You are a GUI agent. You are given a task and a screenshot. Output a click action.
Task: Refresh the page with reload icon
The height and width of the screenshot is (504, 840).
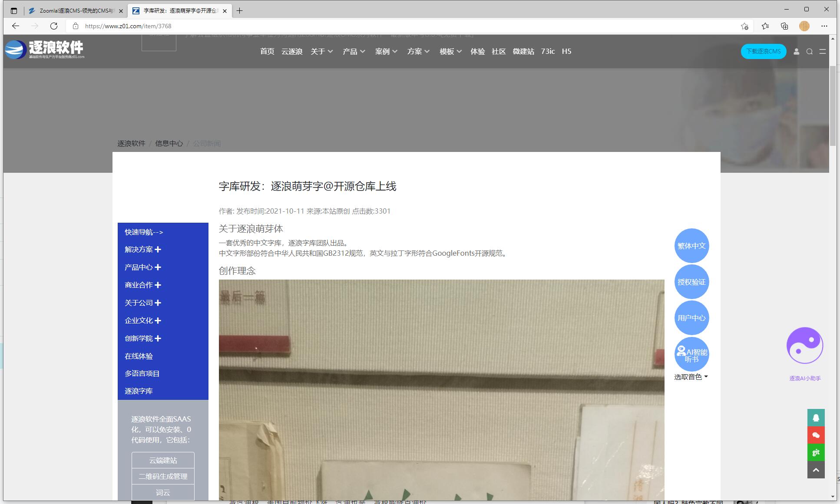(x=54, y=26)
